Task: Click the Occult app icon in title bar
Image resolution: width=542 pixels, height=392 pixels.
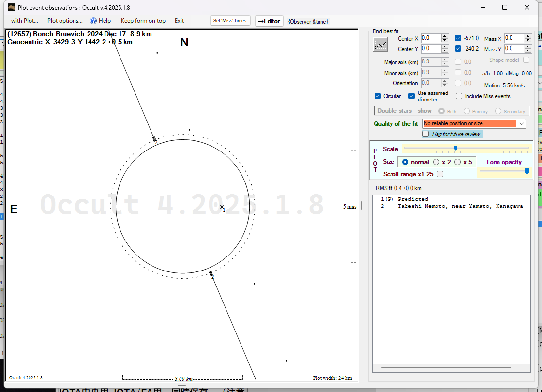Action: click(x=12, y=7)
